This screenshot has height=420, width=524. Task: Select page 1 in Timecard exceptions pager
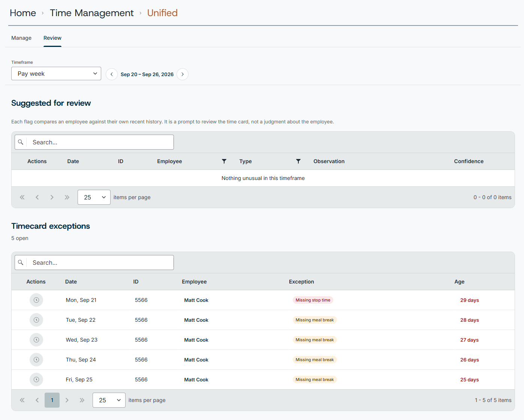coord(52,400)
